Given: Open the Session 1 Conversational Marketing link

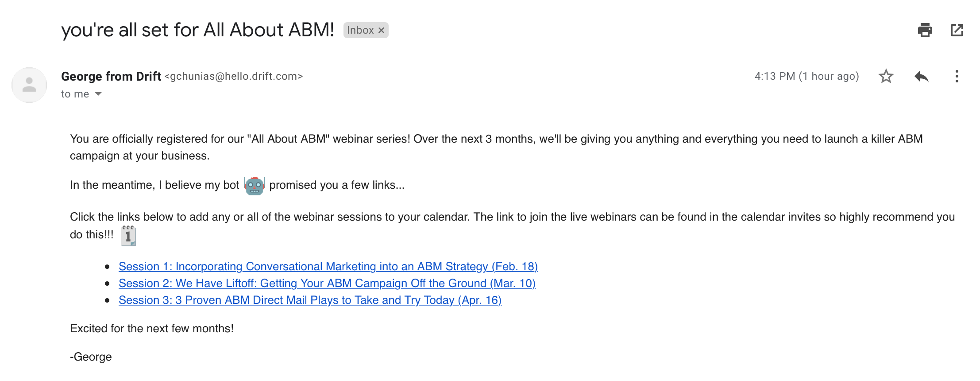Looking at the screenshot, I should pos(328,266).
